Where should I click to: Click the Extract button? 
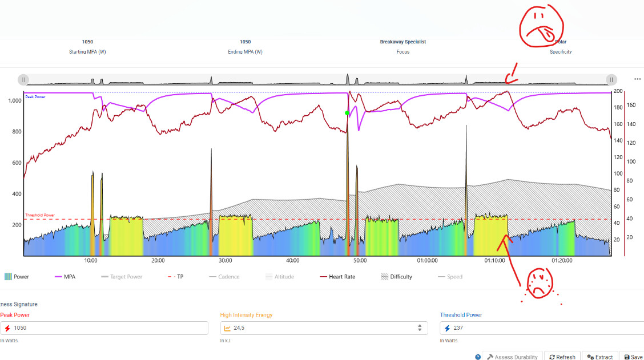pyautogui.click(x=599, y=357)
